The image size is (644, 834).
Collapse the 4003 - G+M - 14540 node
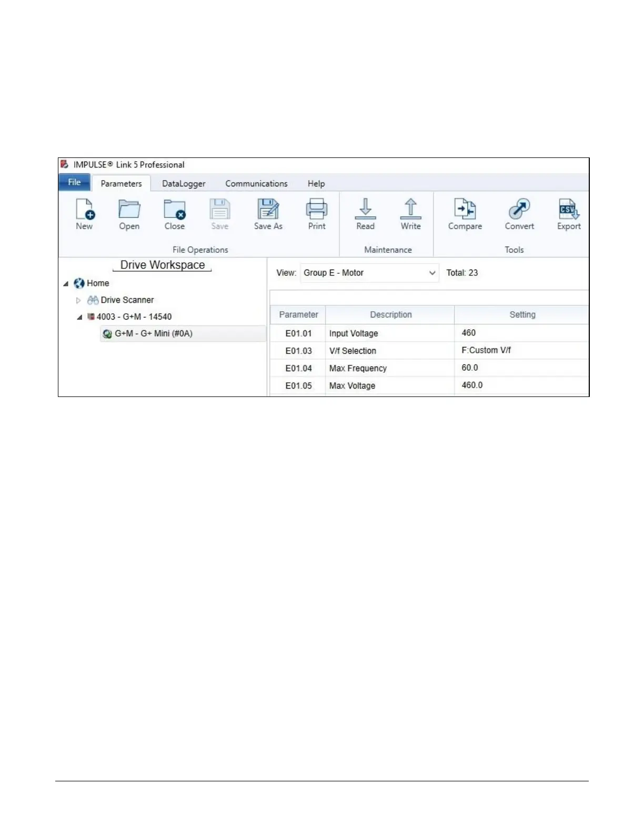(x=79, y=317)
